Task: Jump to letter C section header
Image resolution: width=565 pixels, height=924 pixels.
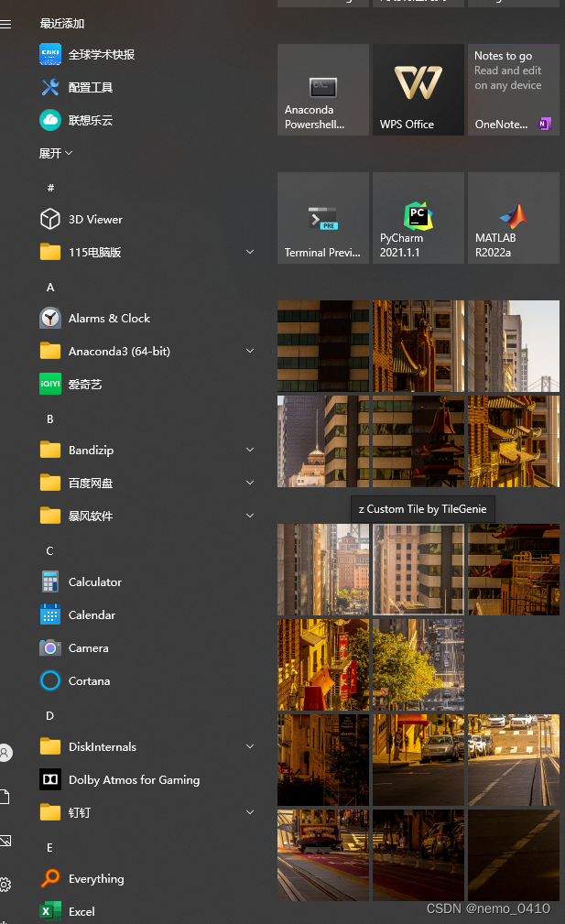Action: (50, 551)
